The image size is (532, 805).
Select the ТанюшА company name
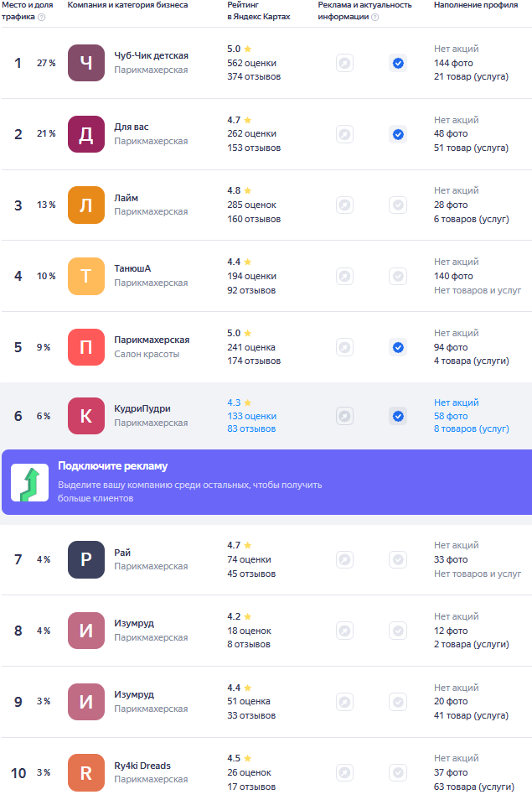coord(132,268)
